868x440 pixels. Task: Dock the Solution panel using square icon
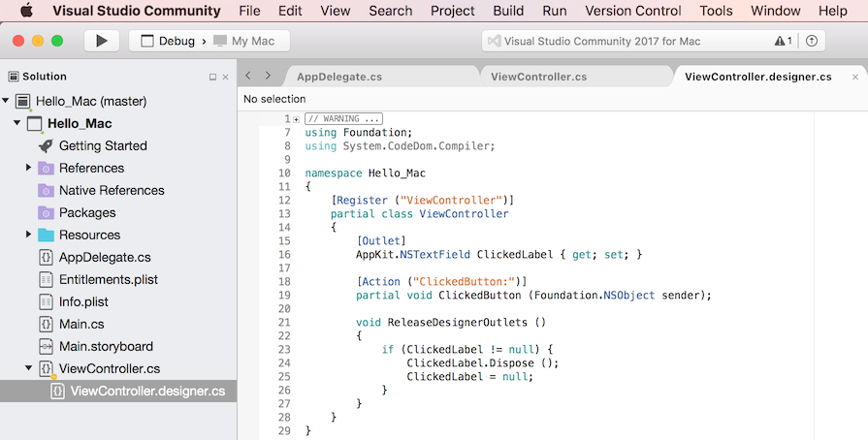tap(213, 77)
